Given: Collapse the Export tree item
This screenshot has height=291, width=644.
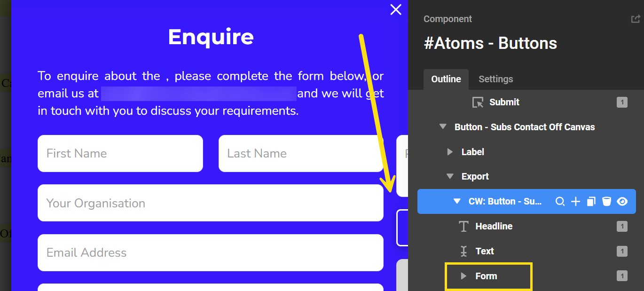Looking at the screenshot, I should point(450,177).
